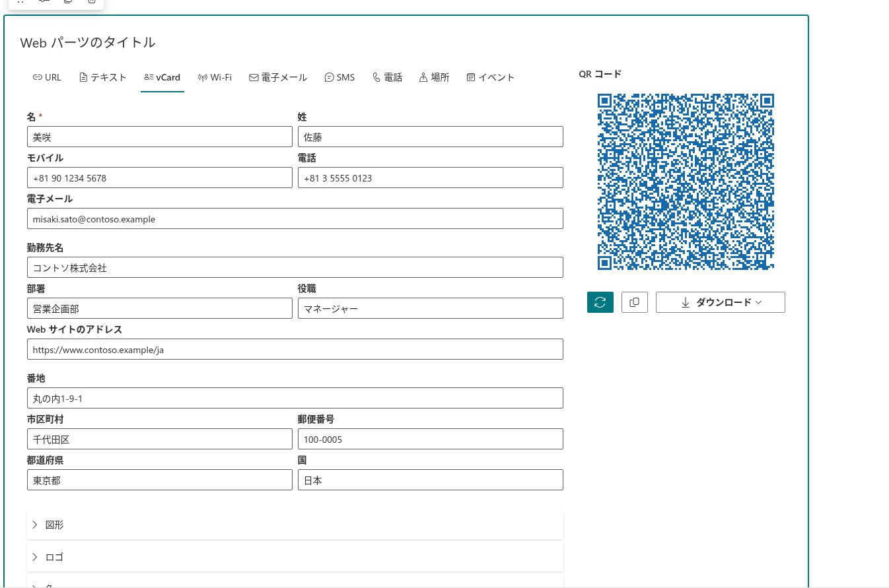Open the 場所 tab

tap(435, 77)
